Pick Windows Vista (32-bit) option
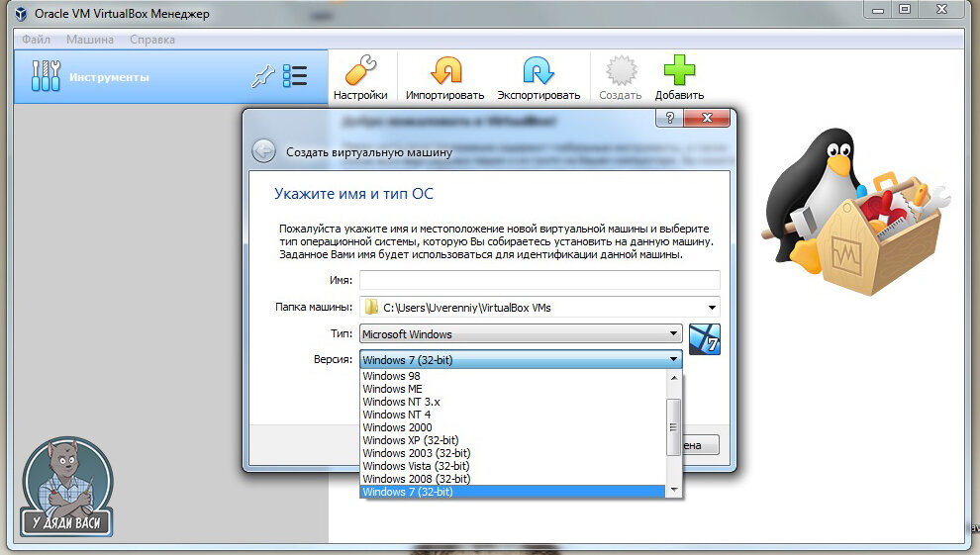The width and height of the screenshot is (980, 555). click(513, 466)
